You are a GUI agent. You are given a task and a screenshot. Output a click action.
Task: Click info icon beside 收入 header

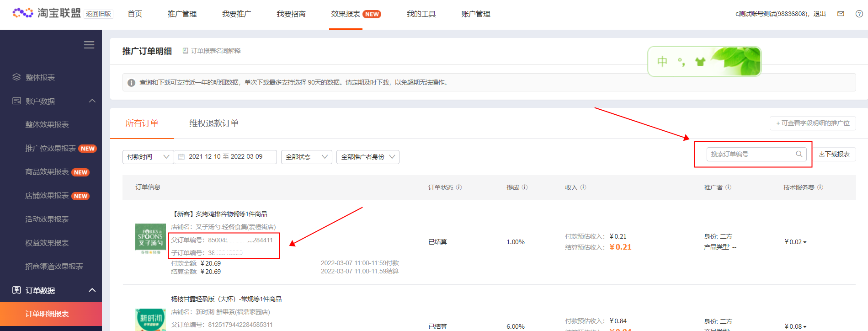pos(583,187)
